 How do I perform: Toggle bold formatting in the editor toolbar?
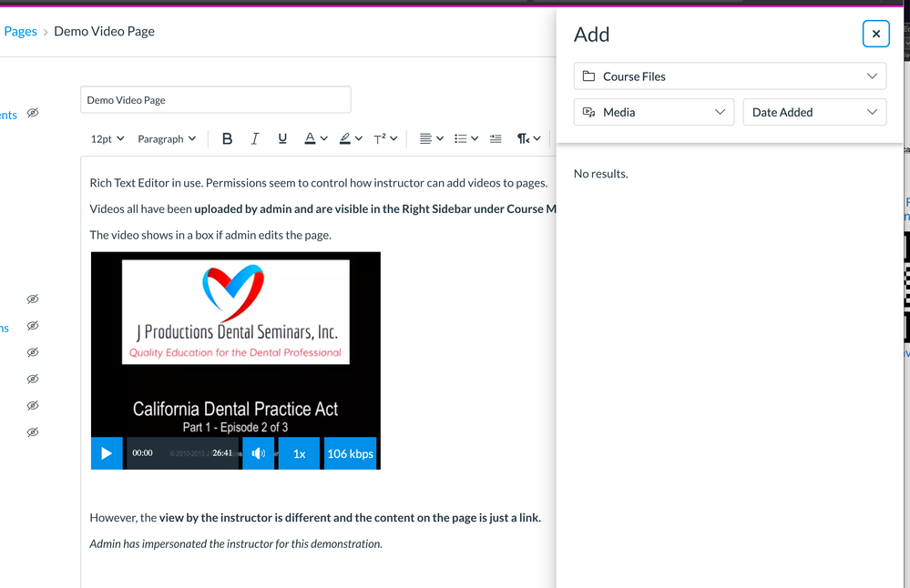pos(227,138)
